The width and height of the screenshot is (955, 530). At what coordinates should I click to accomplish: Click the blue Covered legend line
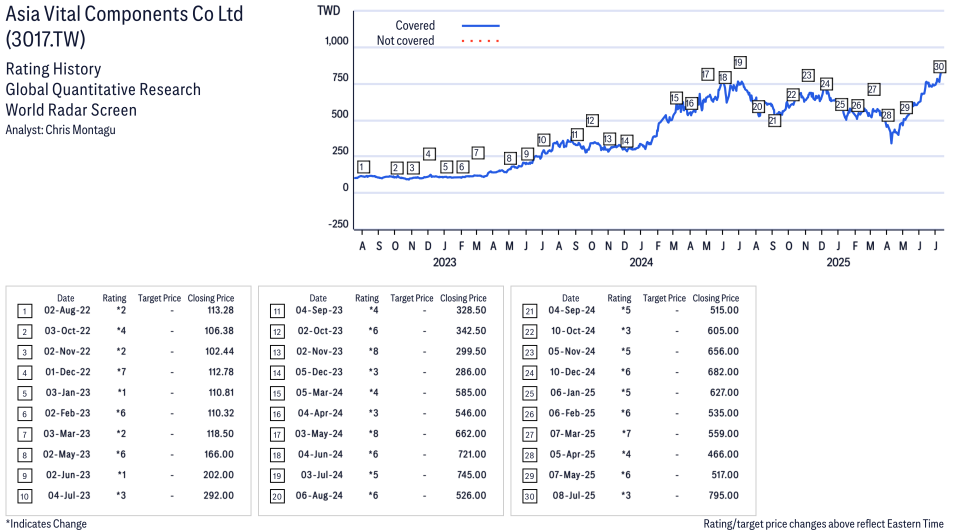(481, 26)
